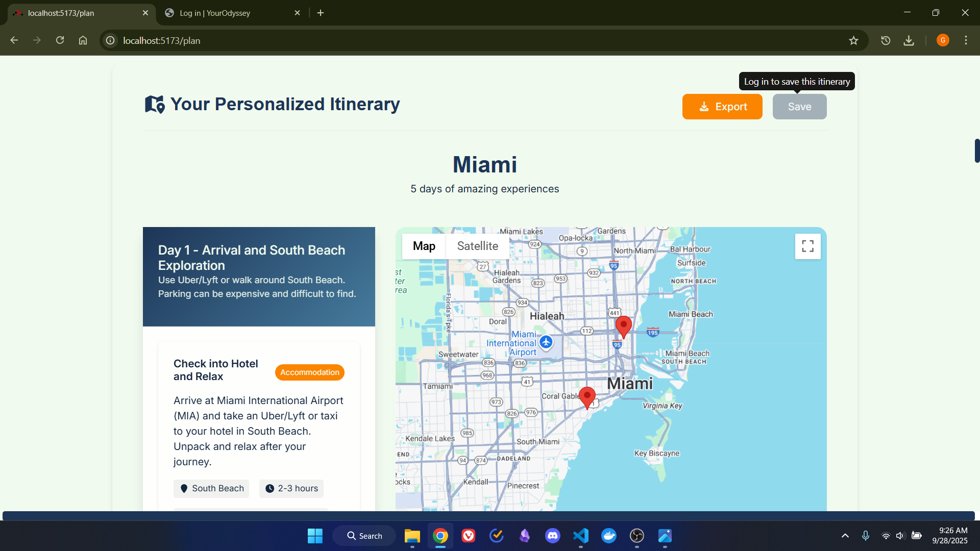Click the page vertical scrollbar thumb
Viewport: 980px width, 551px height.
977,151
